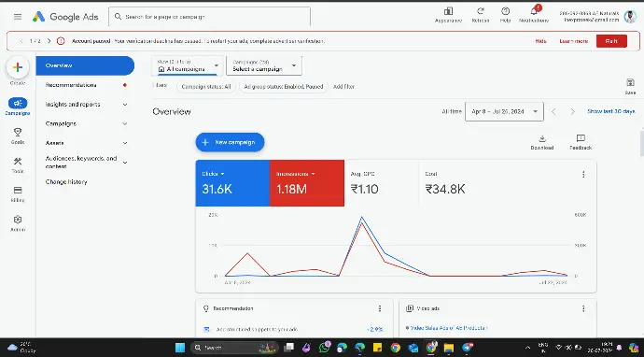Expand Audiences, keywords, and content
Image resolution: width=644 pixels, height=357 pixels.
pyautogui.click(x=85, y=163)
